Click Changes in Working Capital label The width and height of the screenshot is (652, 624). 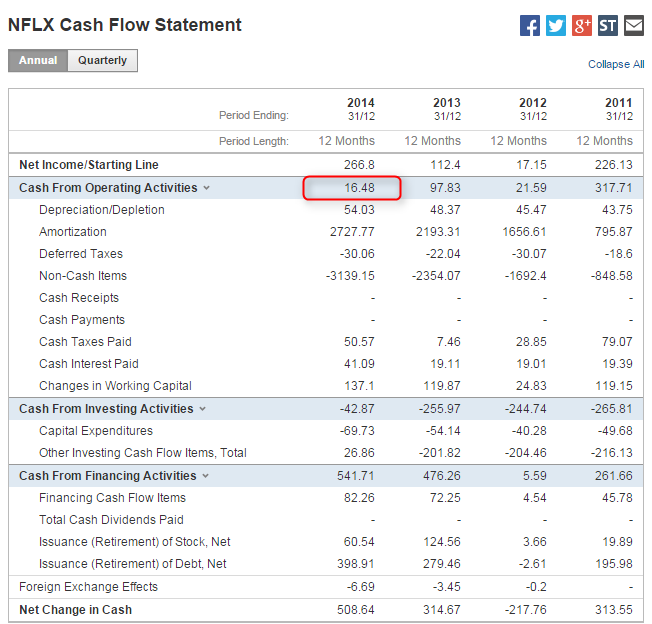point(115,386)
